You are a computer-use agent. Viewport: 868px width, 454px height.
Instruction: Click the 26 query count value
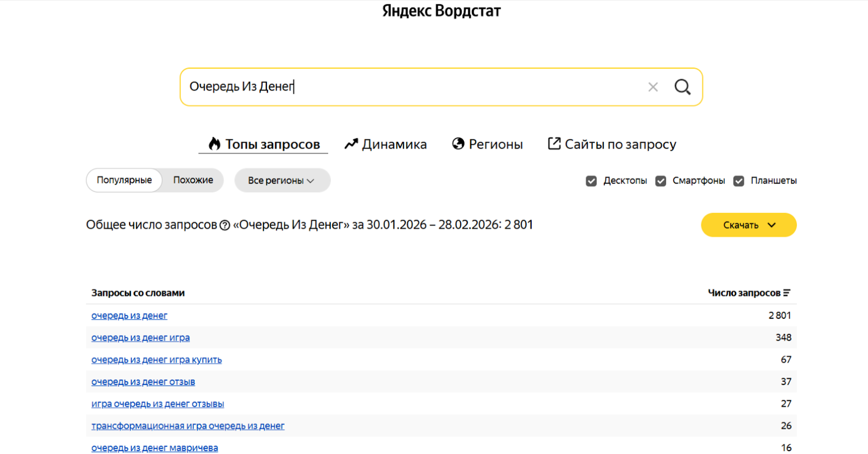(786, 426)
